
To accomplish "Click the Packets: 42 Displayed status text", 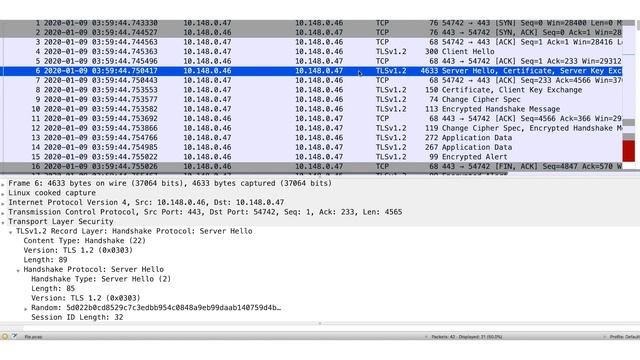I will pyautogui.click(x=467, y=337).
